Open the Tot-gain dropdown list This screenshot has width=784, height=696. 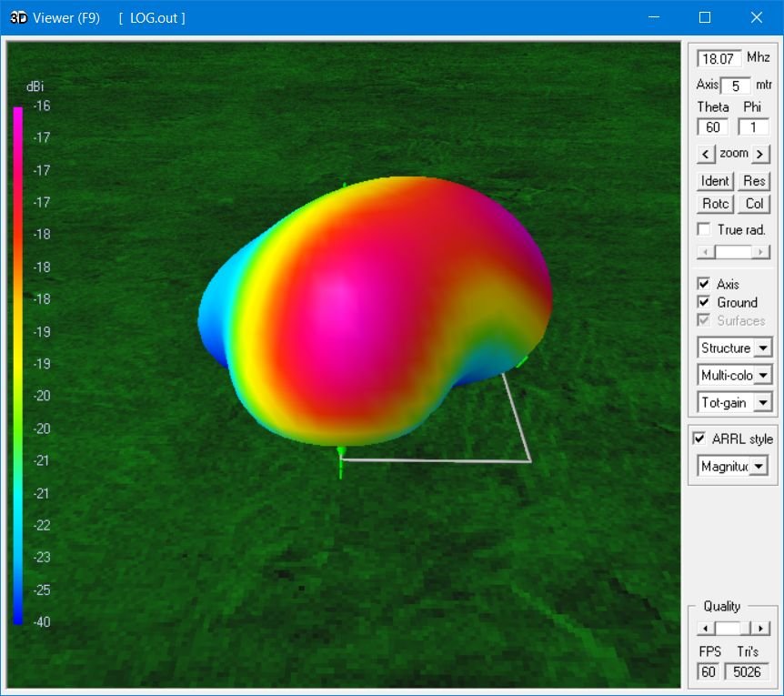click(762, 402)
